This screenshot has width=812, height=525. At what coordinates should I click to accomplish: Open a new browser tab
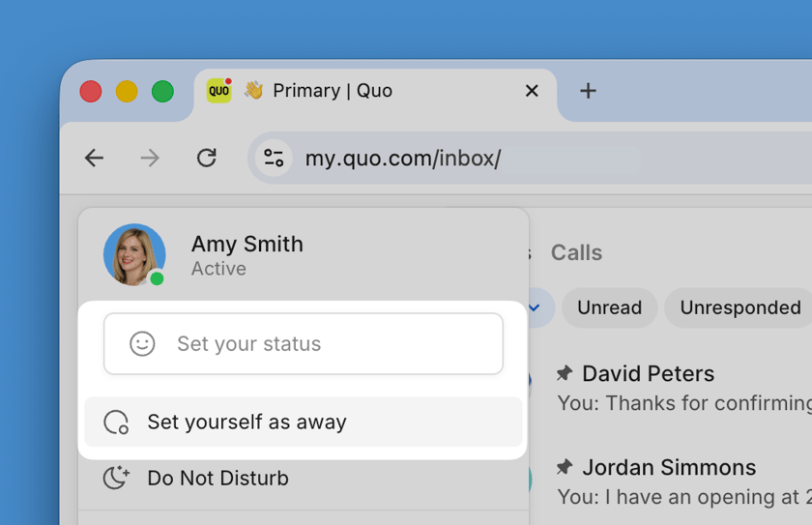tap(588, 91)
